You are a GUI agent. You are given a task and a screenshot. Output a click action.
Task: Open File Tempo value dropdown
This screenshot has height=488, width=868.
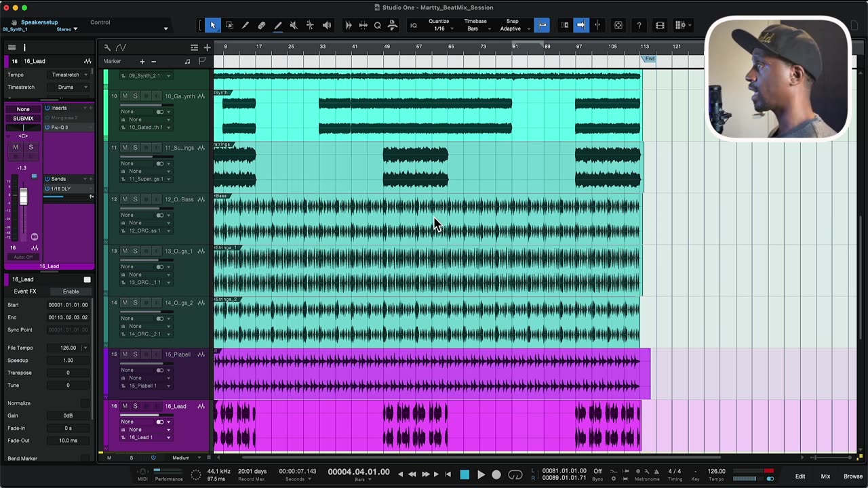pos(85,348)
